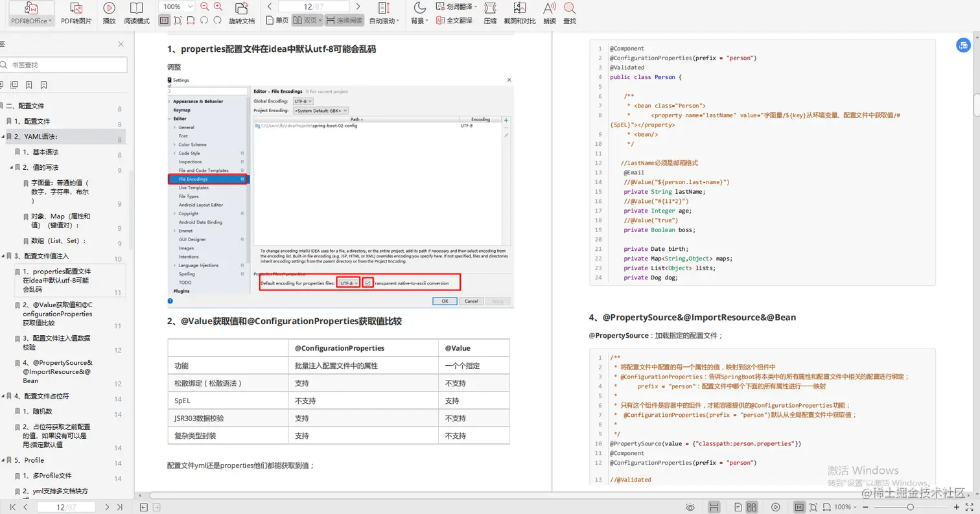This screenshot has width=980, height=514.
Task: Click the 旋转文档 rotate document icon
Action: pos(242,14)
